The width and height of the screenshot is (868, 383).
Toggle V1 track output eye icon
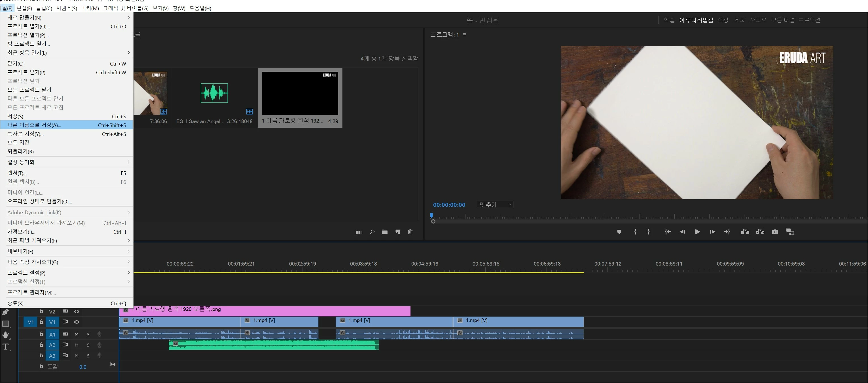pyautogui.click(x=77, y=322)
